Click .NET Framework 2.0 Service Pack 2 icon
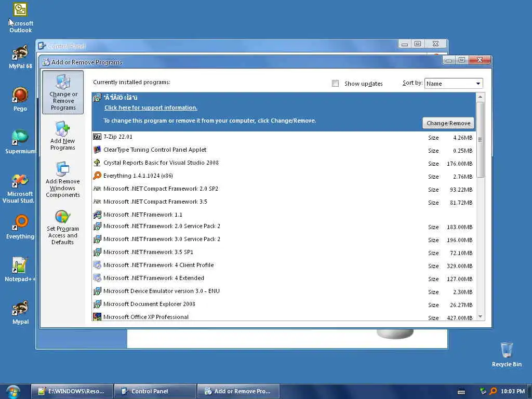Screen dimensions: 532x399 coord(97,226)
